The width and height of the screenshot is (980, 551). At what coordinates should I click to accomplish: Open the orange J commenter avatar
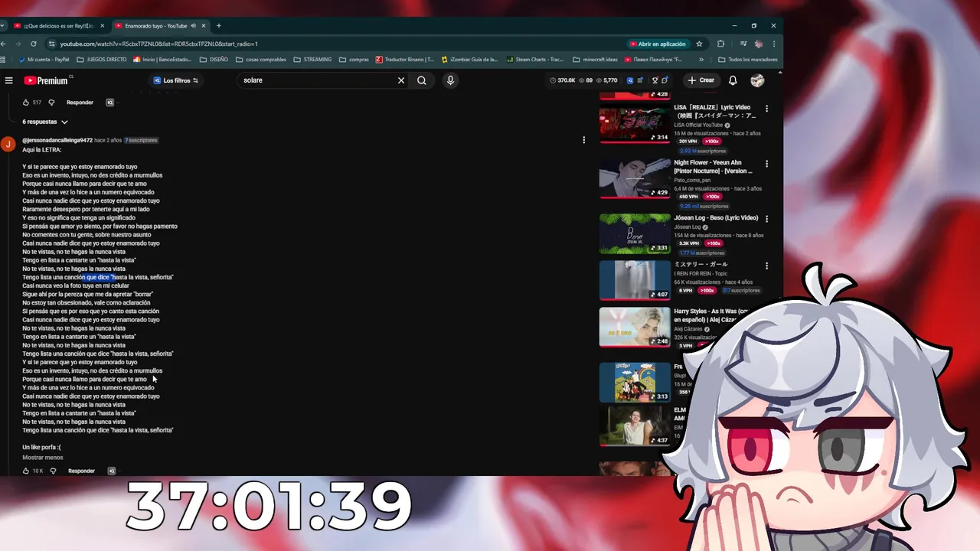click(8, 144)
